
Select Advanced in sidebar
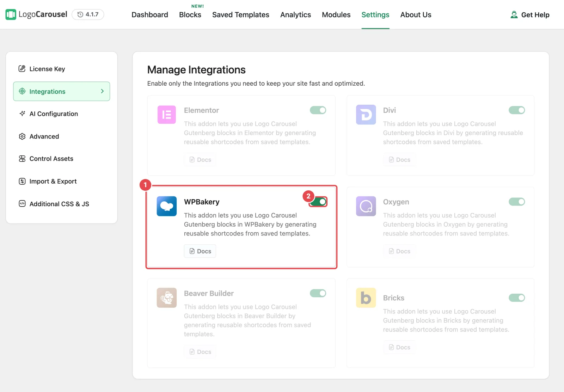[x=62, y=136]
